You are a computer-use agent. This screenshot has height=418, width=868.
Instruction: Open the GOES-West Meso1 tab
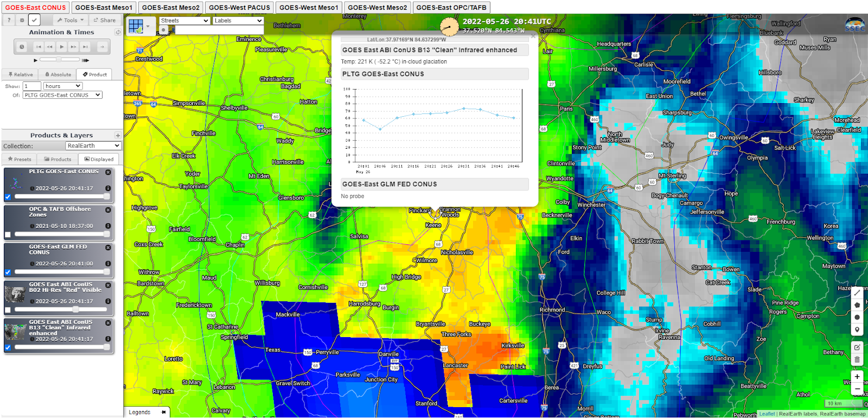pyautogui.click(x=309, y=8)
